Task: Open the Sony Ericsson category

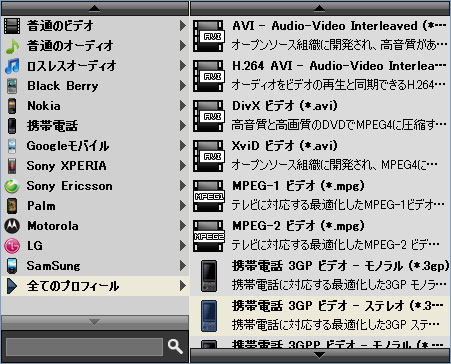Action: coord(95,186)
